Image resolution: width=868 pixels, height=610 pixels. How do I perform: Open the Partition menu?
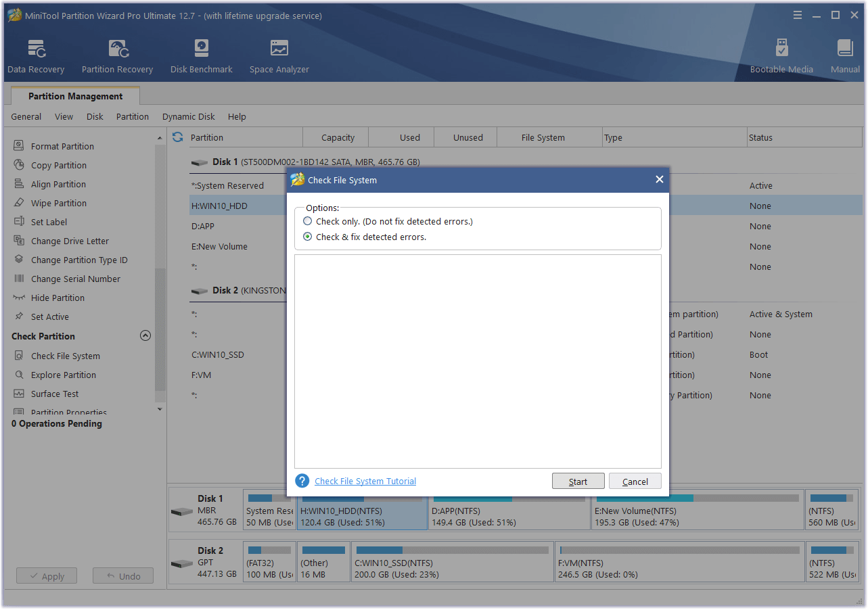pyautogui.click(x=133, y=116)
